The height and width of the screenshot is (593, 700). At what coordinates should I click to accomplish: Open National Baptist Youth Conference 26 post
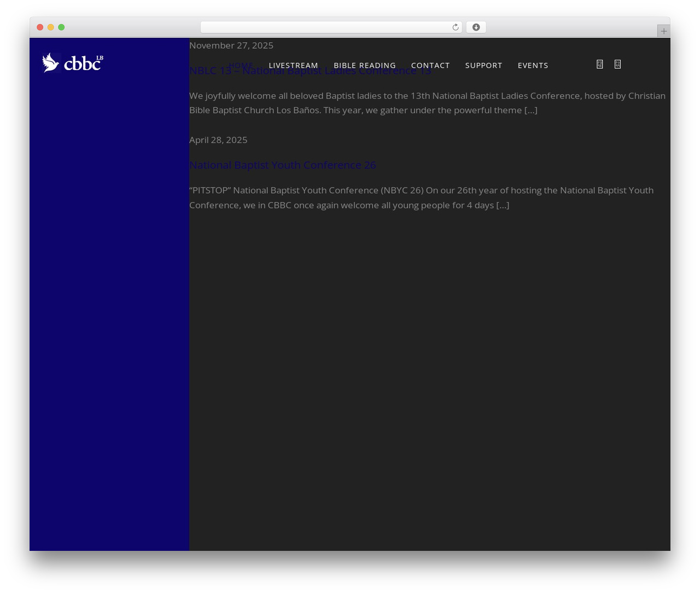pyautogui.click(x=282, y=165)
